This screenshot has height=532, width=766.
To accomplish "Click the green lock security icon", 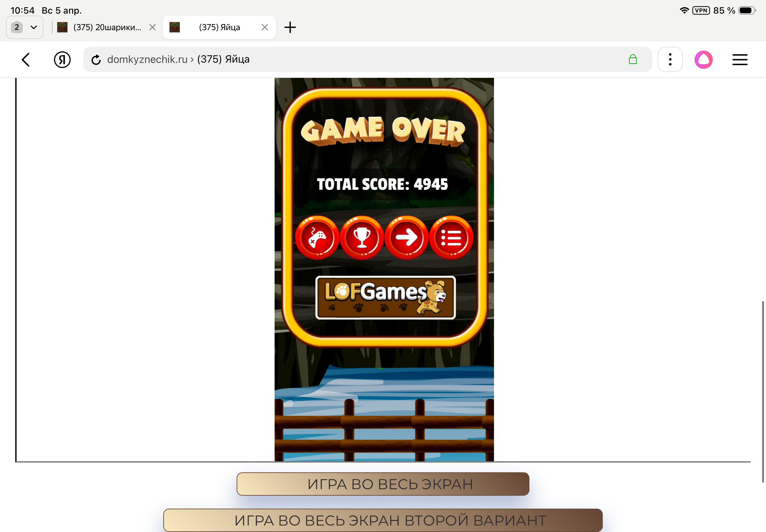I will pyautogui.click(x=633, y=60).
